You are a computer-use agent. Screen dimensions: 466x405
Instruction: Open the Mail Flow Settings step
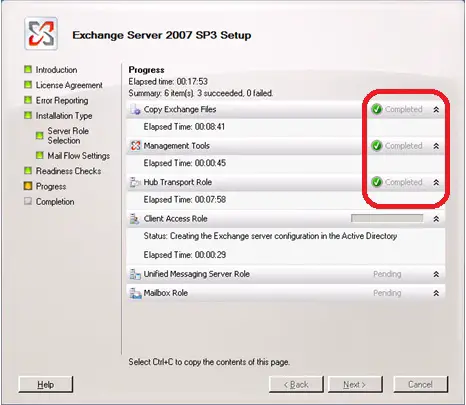(79, 156)
